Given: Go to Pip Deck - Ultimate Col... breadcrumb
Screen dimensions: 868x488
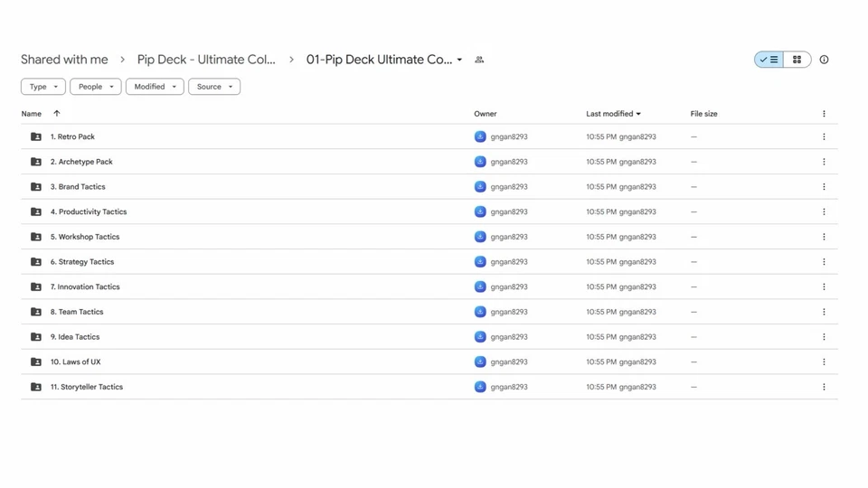Looking at the screenshot, I should [x=206, y=60].
